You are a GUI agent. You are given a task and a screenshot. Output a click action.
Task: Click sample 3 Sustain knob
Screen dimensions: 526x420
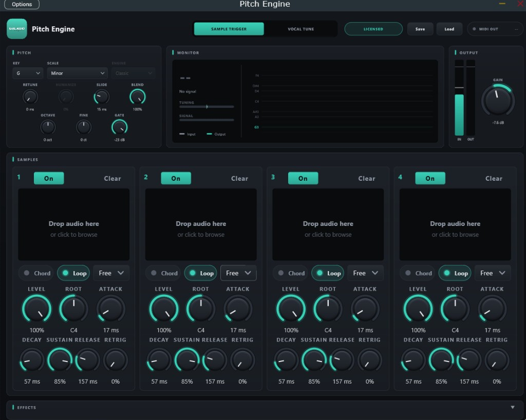(314, 360)
